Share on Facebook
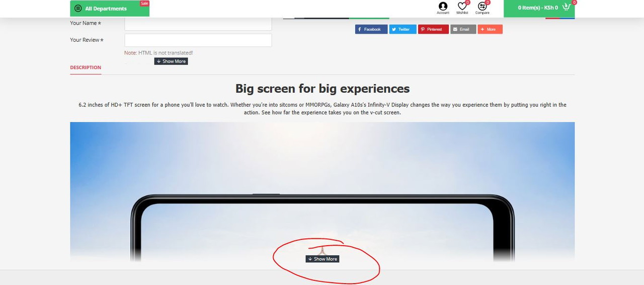644x285 pixels. click(x=371, y=29)
